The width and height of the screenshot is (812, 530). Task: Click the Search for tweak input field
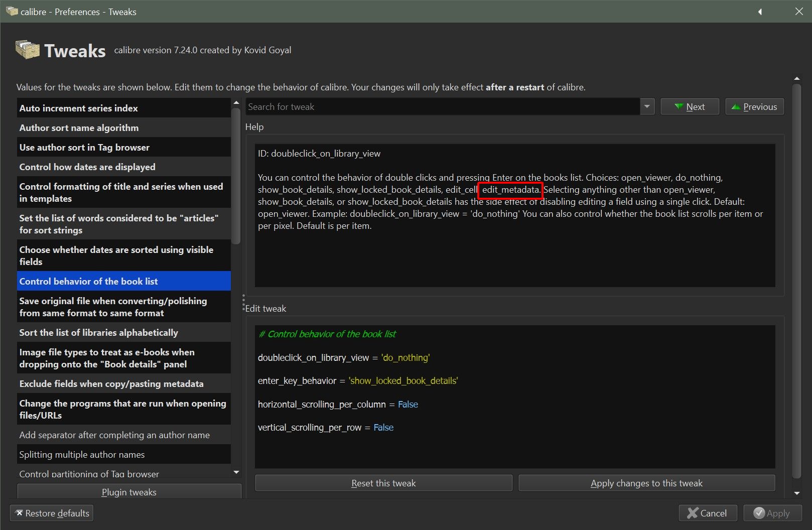[x=443, y=106]
